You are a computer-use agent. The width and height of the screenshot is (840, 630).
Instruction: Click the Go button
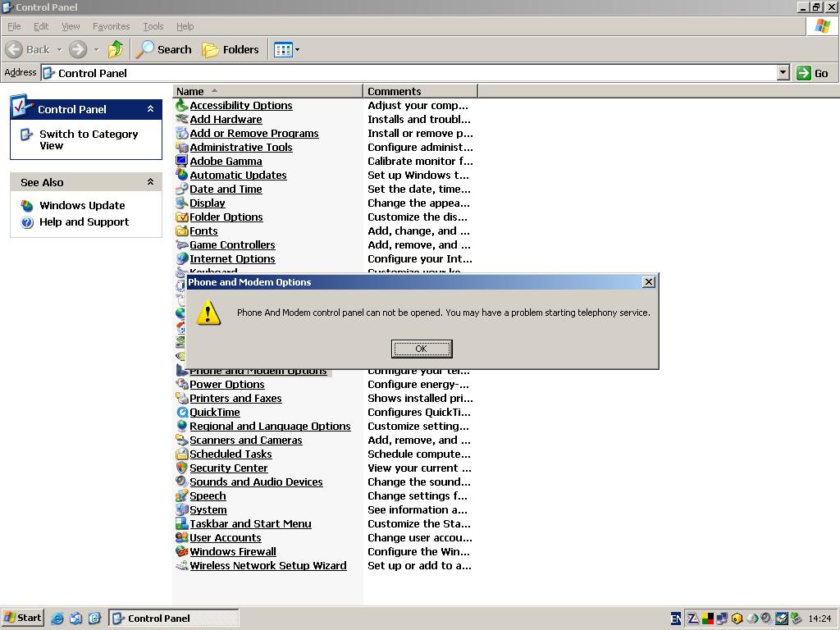[x=812, y=73]
